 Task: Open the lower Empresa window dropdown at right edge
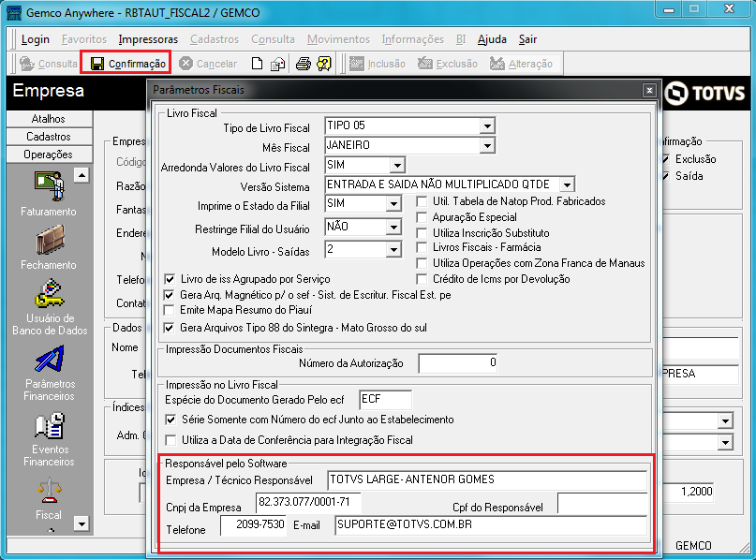(725, 442)
